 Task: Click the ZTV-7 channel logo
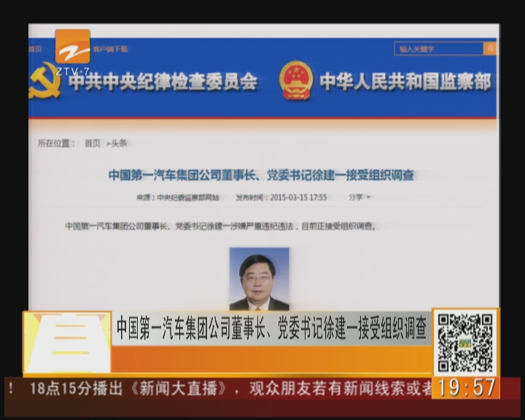[73, 52]
